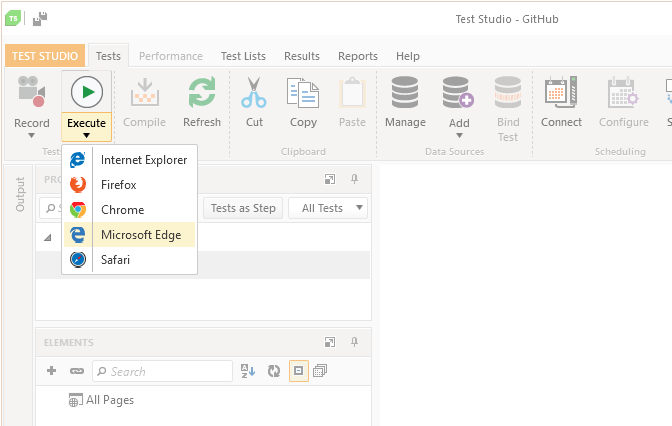The image size is (672, 426).
Task: Choose Internet Explorer from Execute menu
Action: [129, 160]
